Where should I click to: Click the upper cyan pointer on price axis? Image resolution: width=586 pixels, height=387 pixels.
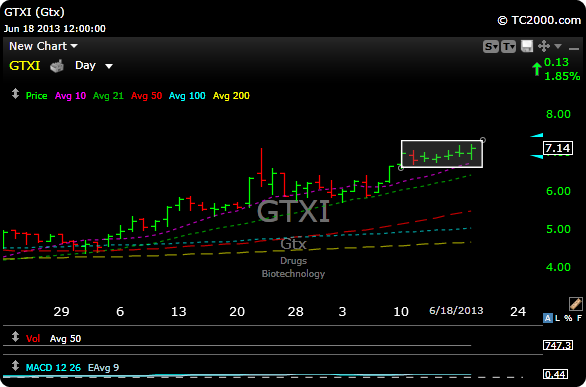[x=537, y=135]
